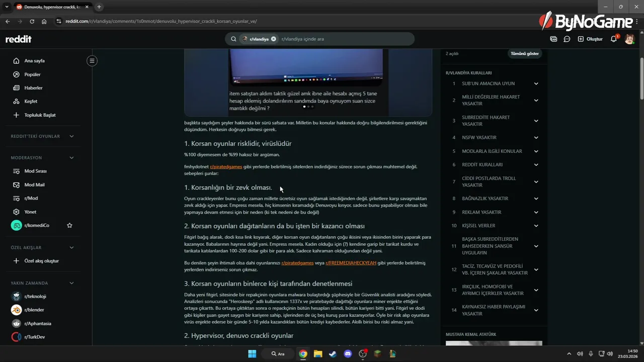The image size is (644, 362).
Task: Select the Denuvolu, hypervisor crackli tab
Action: coord(53,7)
